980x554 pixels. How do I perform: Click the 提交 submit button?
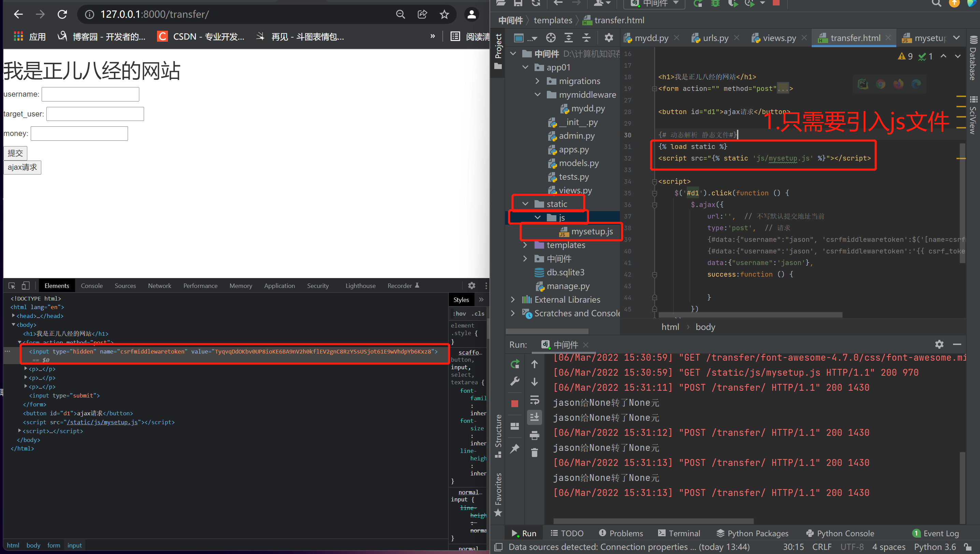pyautogui.click(x=15, y=153)
